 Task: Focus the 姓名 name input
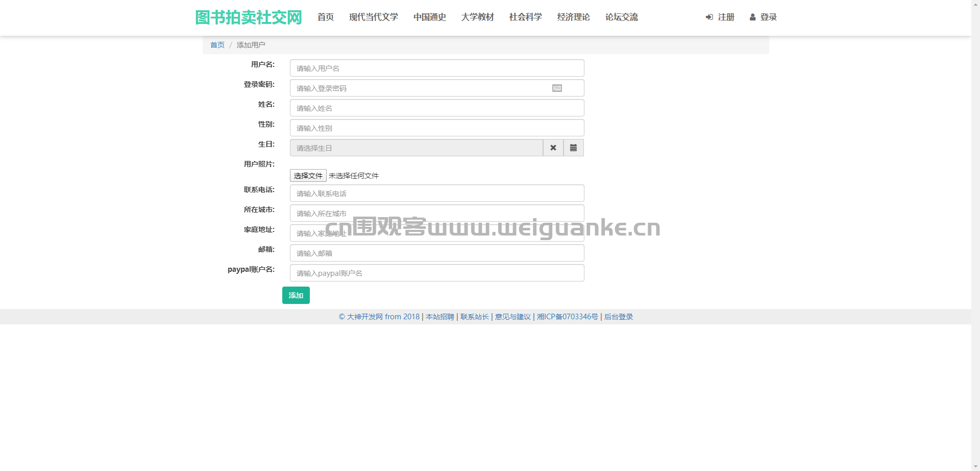click(437, 108)
